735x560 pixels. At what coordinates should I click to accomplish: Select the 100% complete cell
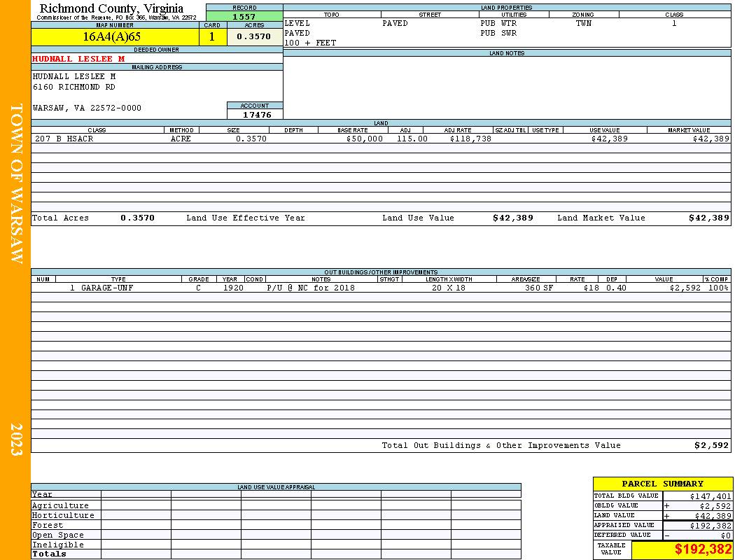point(718,288)
